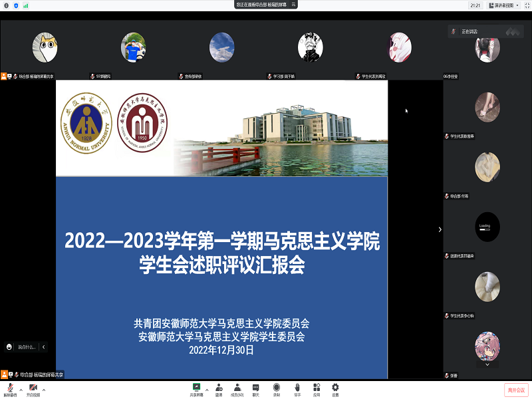Click the Share Screen icon
This screenshot has width=532, height=399.
(x=196, y=388)
